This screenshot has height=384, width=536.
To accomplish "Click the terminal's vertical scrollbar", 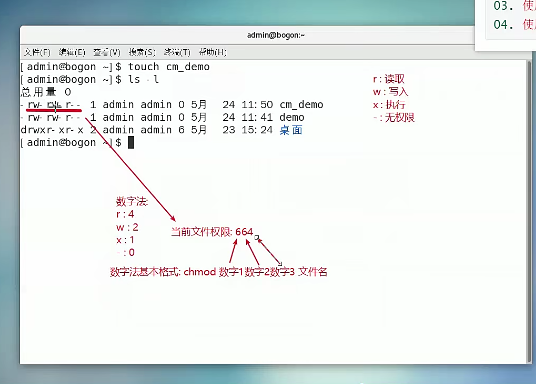I will point(529,212).
